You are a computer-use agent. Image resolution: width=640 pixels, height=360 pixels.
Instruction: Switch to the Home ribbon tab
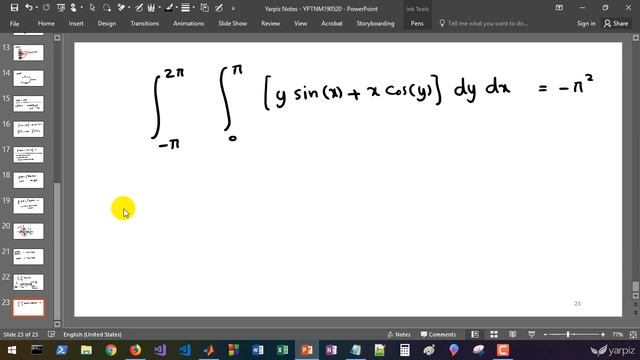[46, 23]
